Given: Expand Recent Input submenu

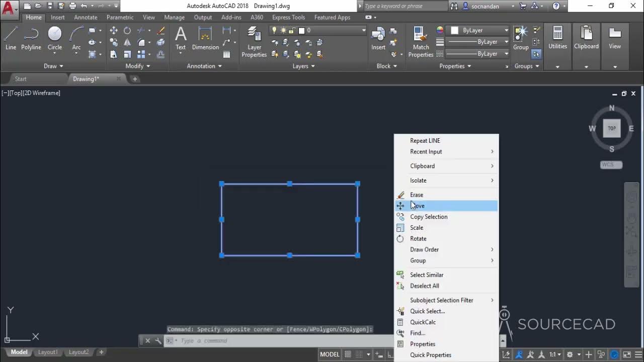Looking at the screenshot, I should 447,151.
